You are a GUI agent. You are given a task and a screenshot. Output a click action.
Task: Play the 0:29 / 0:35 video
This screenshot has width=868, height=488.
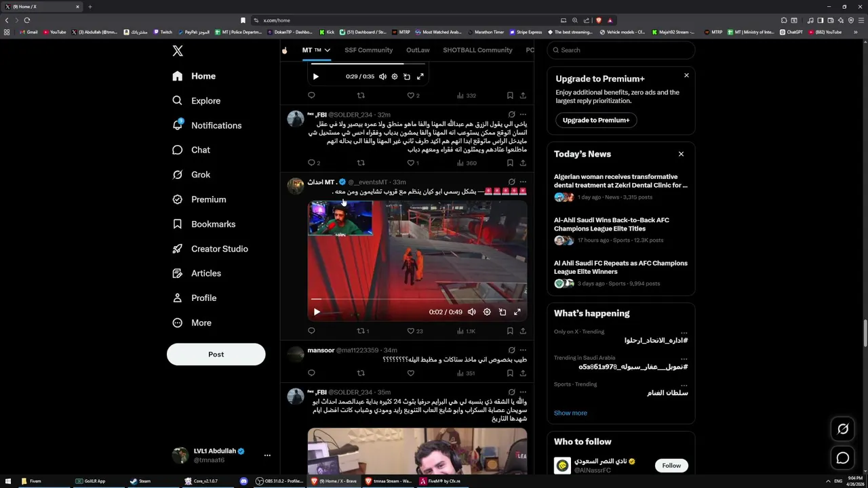click(x=316, y=77)
